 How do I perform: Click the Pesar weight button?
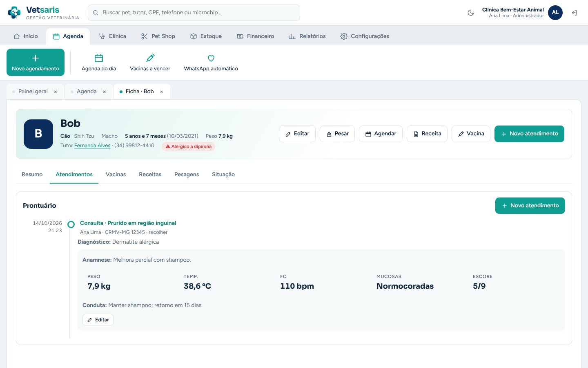pos(337,134)
